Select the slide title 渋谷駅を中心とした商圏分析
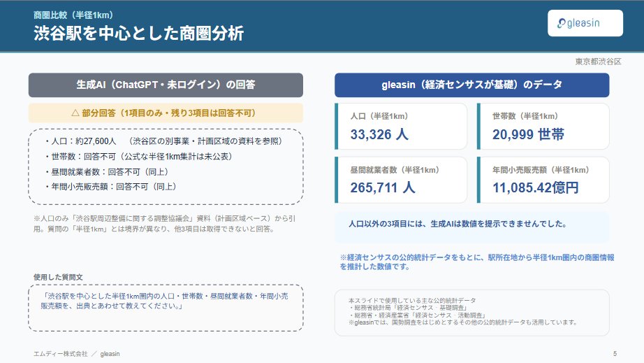Screen dimensions: 644x363 139,33
